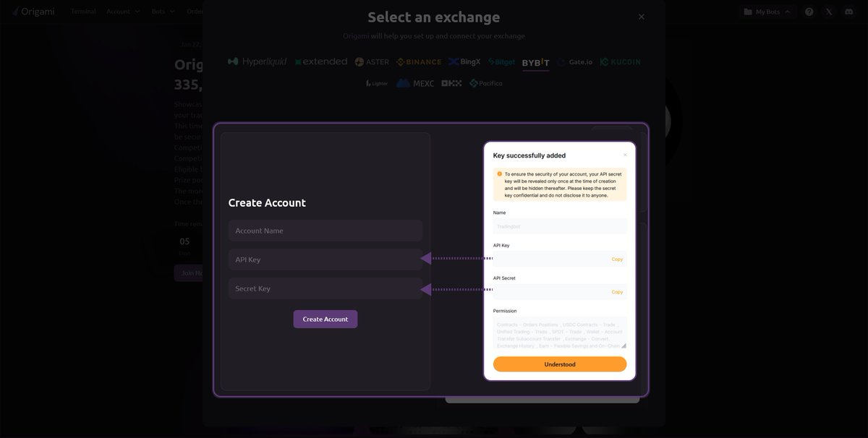Pick the BingX exchange logo
The width and height of the screenshot is (868, 438).
click(464, 62)
